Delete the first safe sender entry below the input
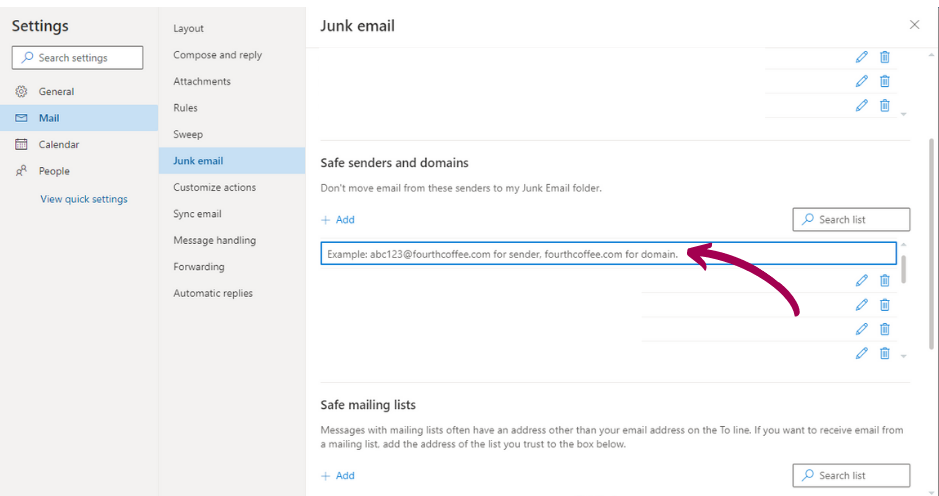This screenshot has width=939, height=496. pyautogui.click(x=885, y=280)
